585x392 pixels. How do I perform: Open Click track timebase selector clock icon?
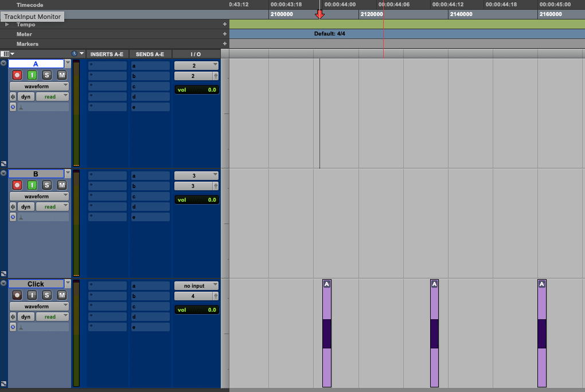(x=13, y=327)
